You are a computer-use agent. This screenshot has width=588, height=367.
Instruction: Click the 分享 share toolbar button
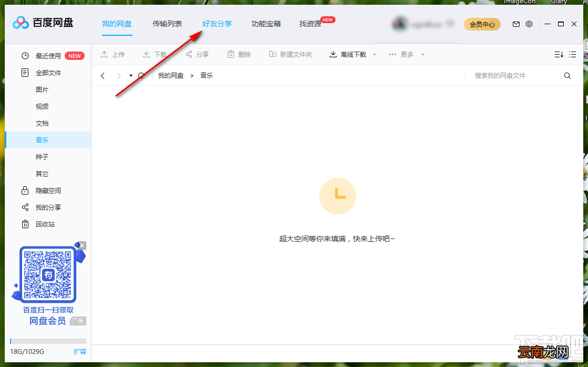[197, 54]
